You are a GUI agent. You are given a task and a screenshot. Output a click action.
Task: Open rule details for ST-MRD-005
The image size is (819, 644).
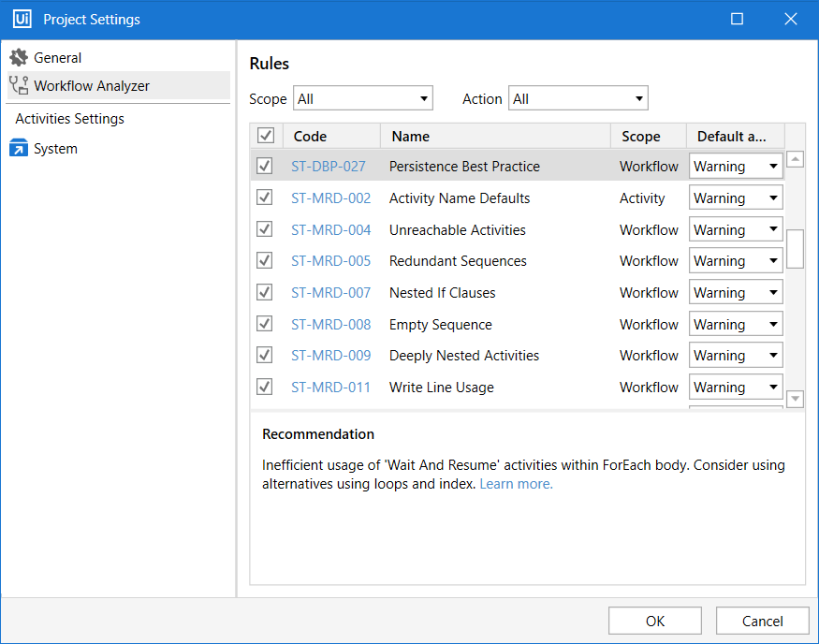click(x=330, y=260)
